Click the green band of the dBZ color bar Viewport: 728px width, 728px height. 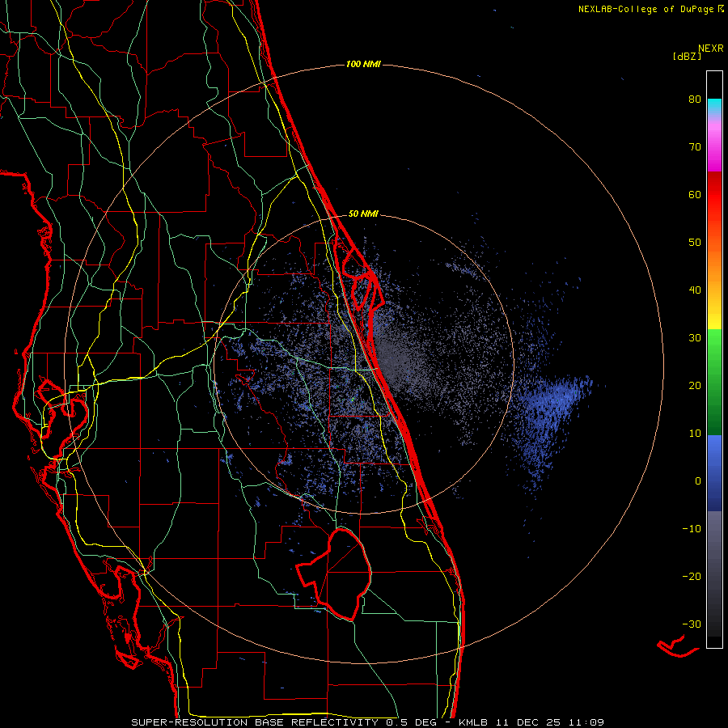point(714,382)
